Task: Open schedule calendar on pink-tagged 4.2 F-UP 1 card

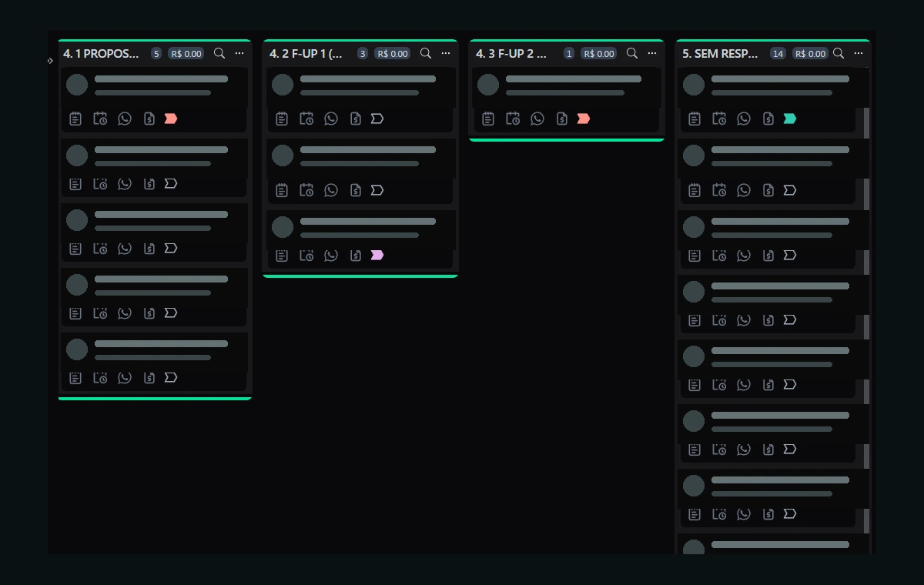Action: click(x=306, y=255)
